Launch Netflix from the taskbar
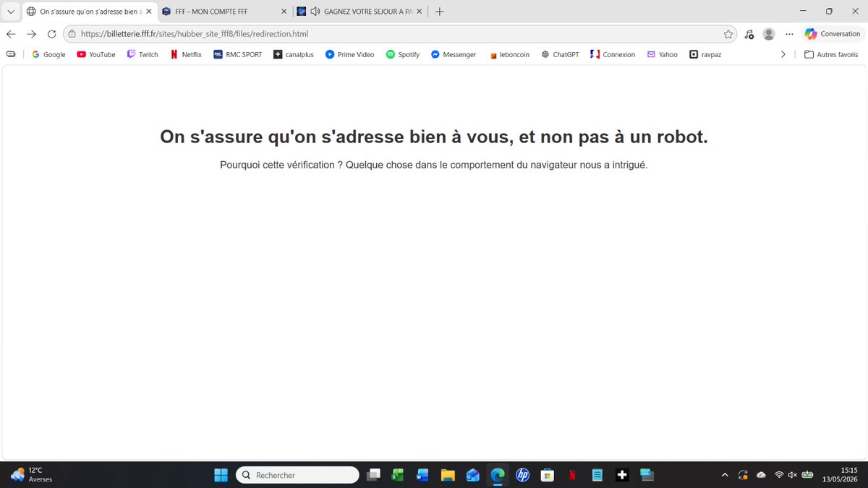The height and width of the screenshot is (488, 868). [x=572, y=475]
